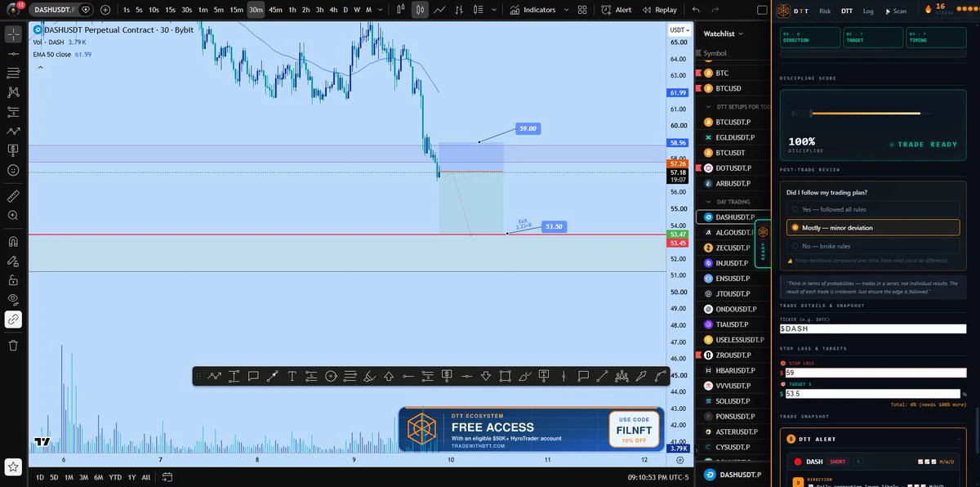Open the USDT currency dropdown on price axis
Screen dimensions: 980x487
(679, 30)
